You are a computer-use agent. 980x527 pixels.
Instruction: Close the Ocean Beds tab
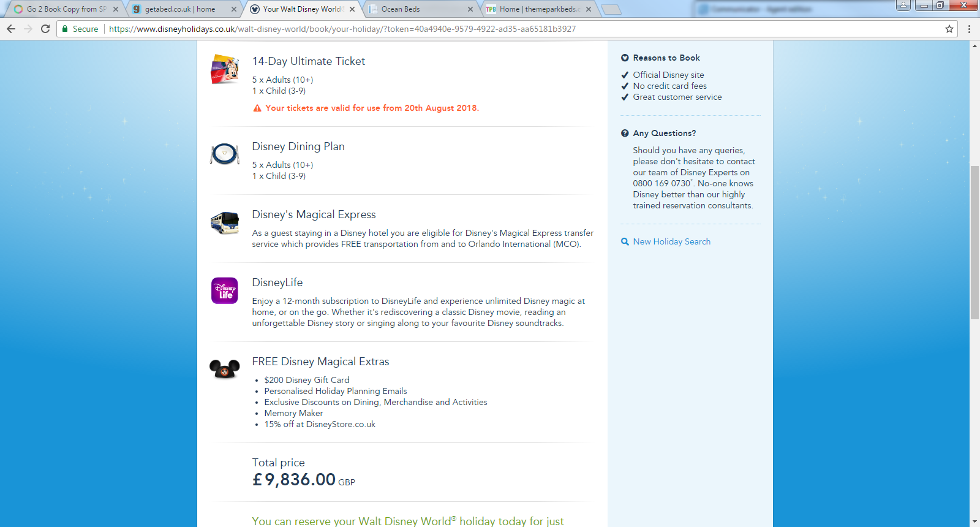[x=470, y=9]
